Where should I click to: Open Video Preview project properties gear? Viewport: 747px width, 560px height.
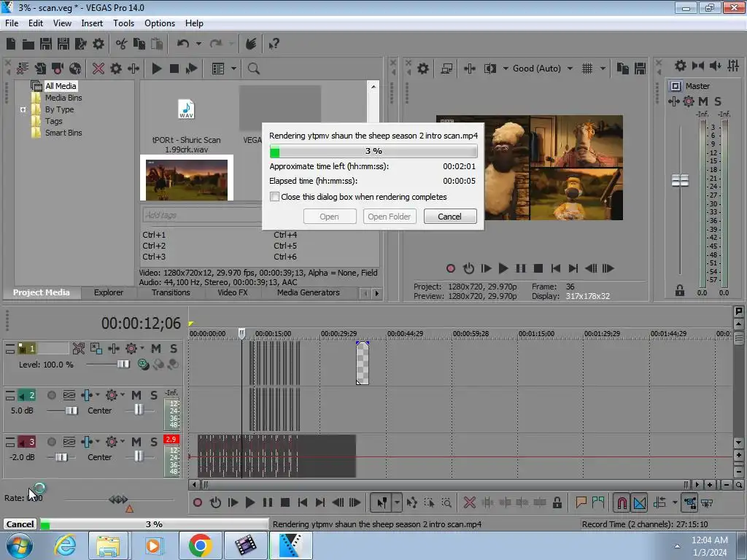(423, 69)
